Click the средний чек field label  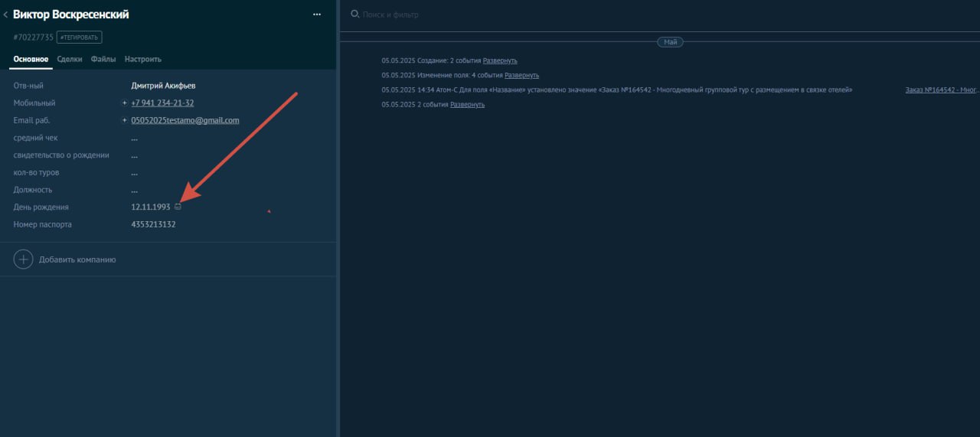[x=35, y=138]
